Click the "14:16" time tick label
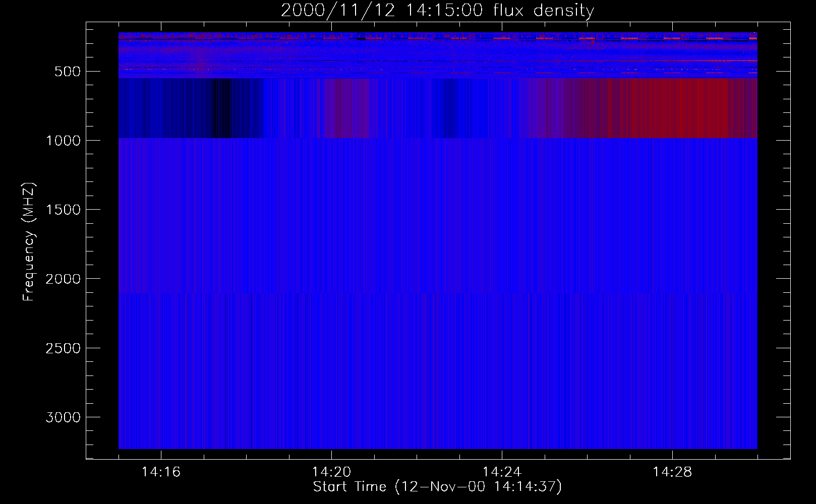Screen dimensions: 816x504 click(x=161, y=472)
